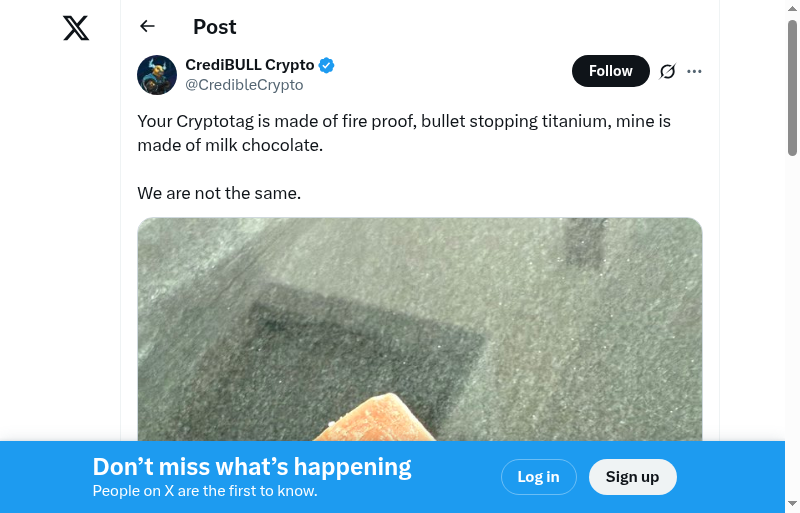800x513 pixels.
Task: Click "People on X are the first to know"
Action: [205, 491]
